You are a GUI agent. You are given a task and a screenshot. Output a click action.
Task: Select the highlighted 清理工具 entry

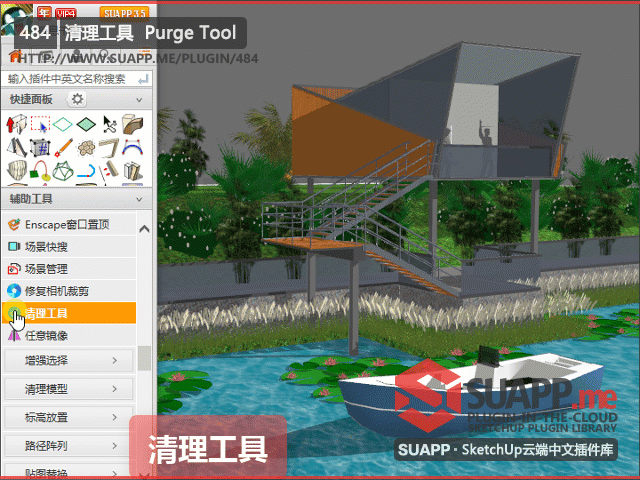[69, 313]
